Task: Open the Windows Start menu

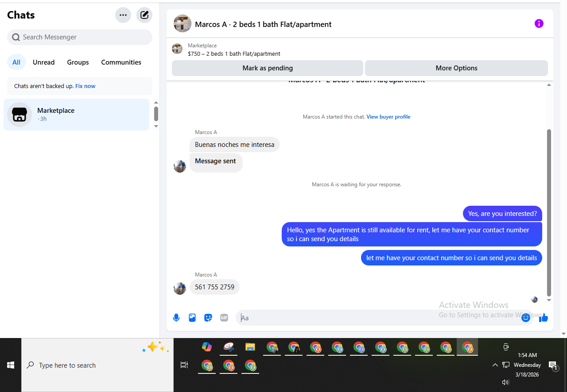Action: [x=11, y=365]
